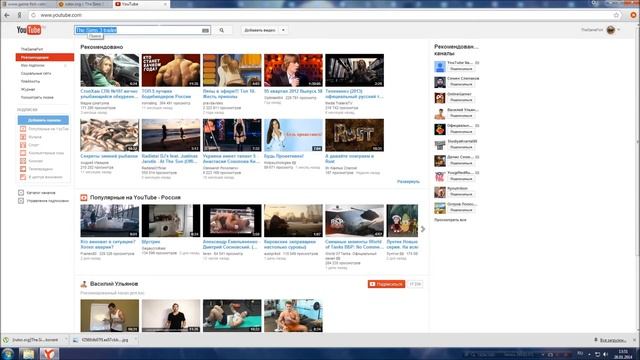640x360 pixels.
Task: Switch to the second browser tab with orange favicon
Action: coord(83,4)
